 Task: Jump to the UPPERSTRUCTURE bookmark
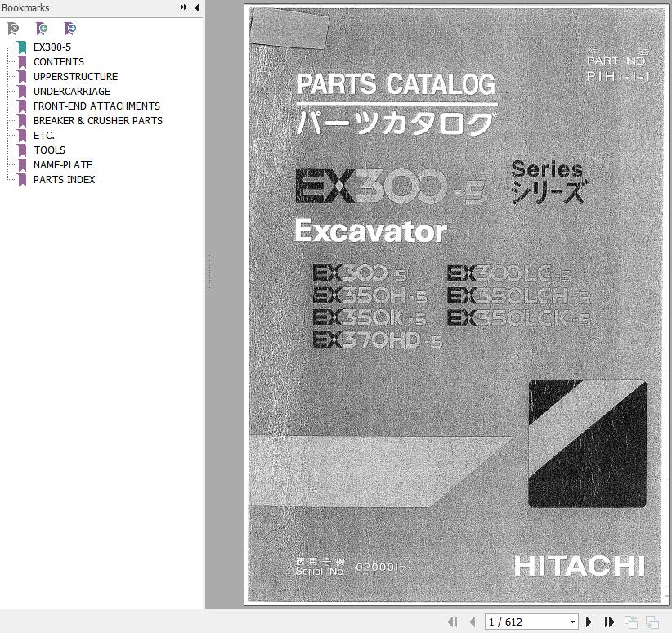coord(75,76)
